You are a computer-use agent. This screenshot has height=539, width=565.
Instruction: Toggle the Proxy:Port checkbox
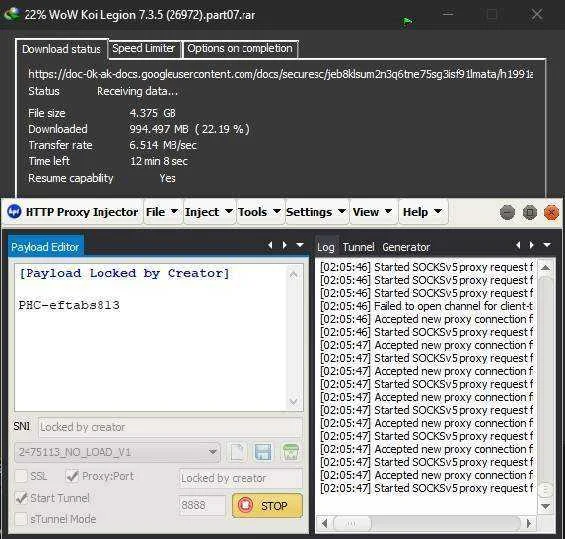click(72, 476)
